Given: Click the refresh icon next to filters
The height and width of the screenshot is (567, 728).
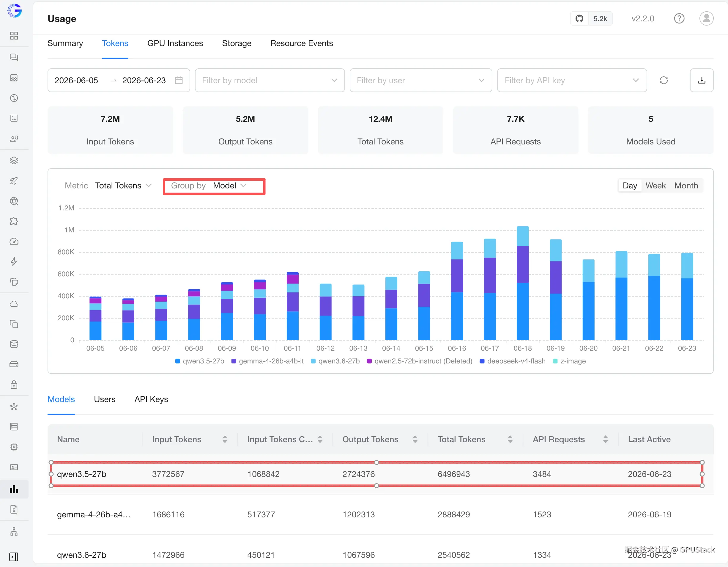Looking at the screenshot, I should click(663, 80).
